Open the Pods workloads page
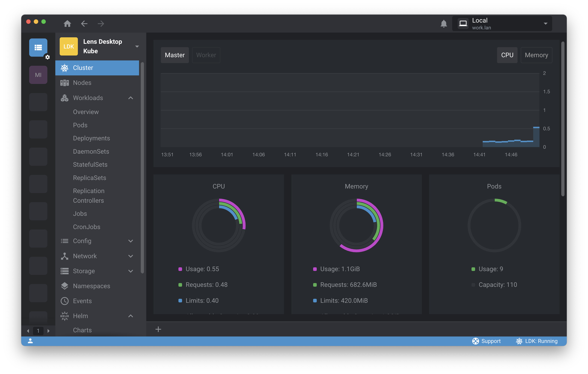Image resolution: width=588 pixels, height=374 pixels. point(80,125)
